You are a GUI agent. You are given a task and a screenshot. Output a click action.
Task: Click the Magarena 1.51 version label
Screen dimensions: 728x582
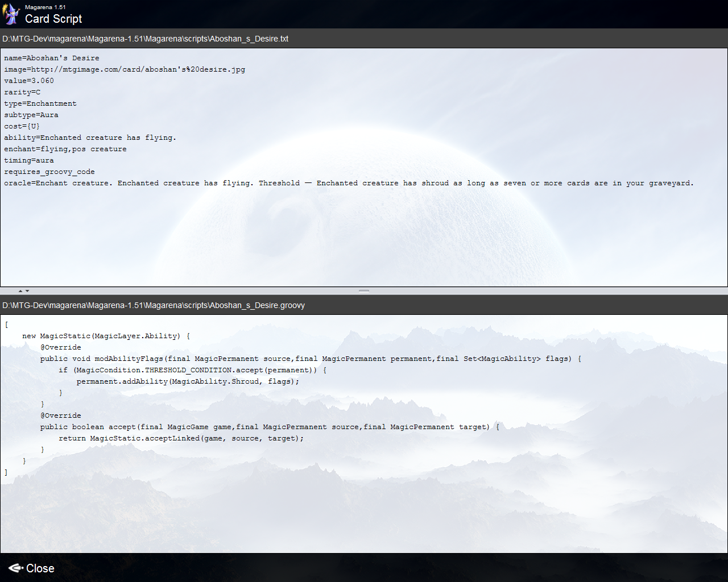coord(45,7)
